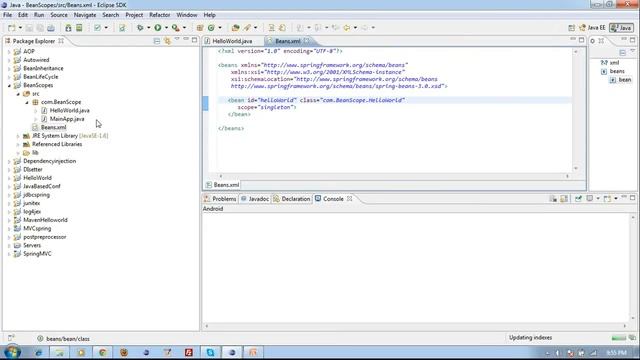Select the Servers project

32,245
